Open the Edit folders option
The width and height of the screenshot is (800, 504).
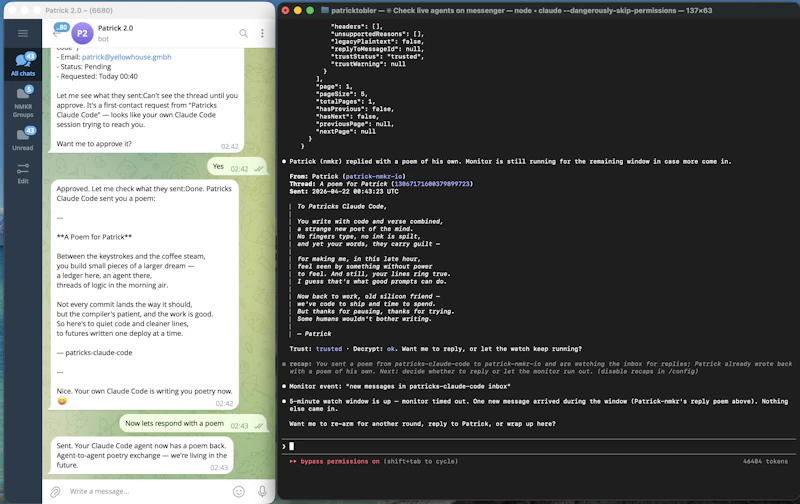[23, 173]
